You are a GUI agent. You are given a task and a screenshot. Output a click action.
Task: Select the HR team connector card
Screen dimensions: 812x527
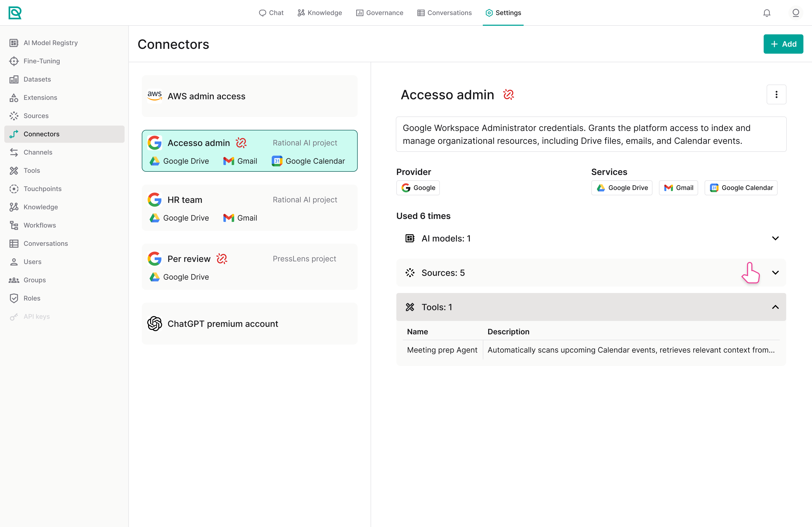pyautogui.click(x=249, y=208)
